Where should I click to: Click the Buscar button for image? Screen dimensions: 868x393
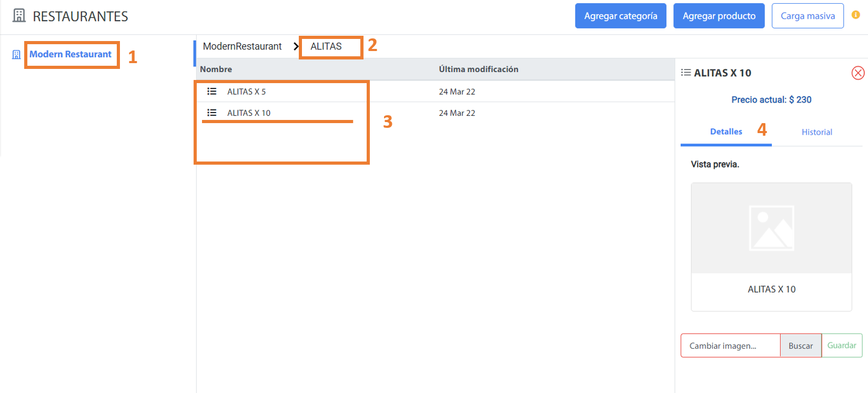click(800, 346)
